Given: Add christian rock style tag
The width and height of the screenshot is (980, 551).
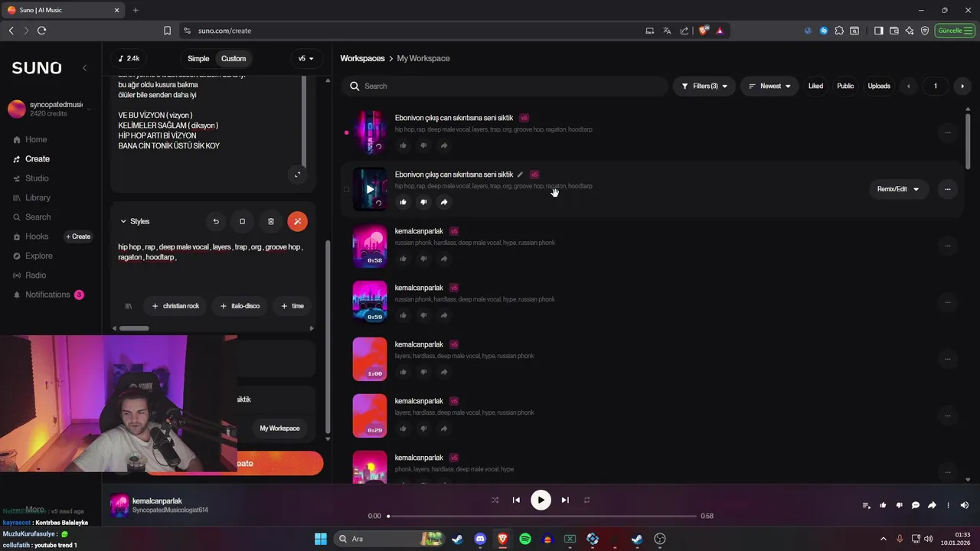Looking at the screenshot, I should (175, 306).
